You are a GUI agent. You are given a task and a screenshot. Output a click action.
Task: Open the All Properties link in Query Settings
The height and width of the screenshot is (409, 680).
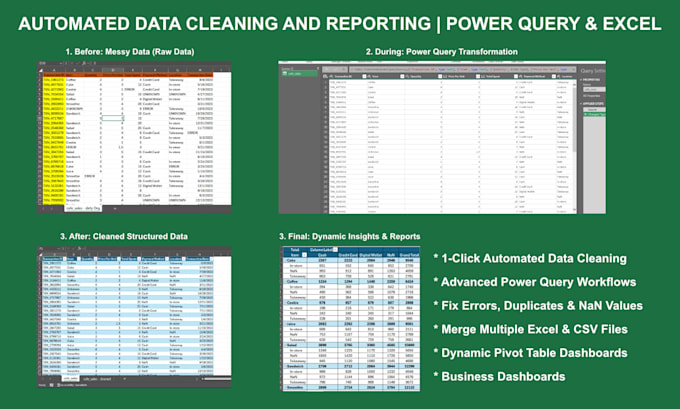tap(592, 96)
